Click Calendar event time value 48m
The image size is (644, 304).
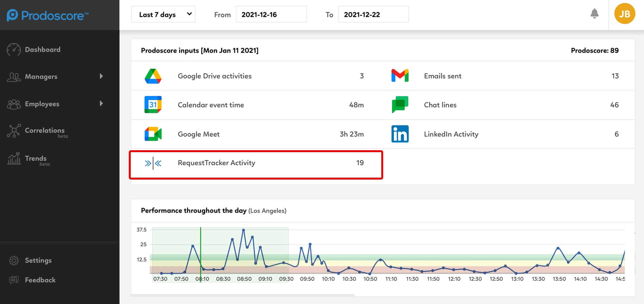point(356,105)
